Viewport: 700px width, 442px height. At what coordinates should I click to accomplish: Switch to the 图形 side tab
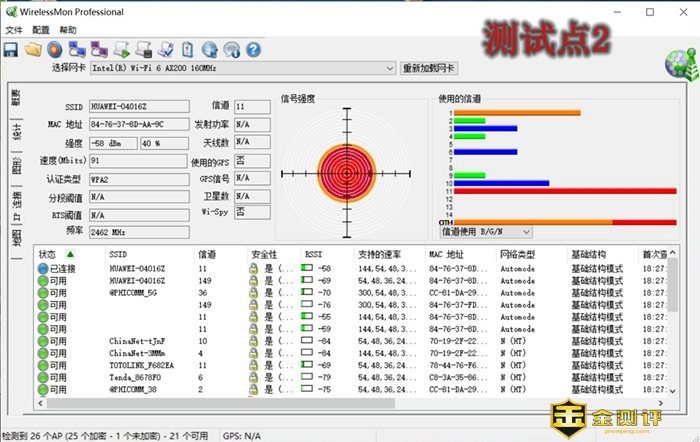(x=16, y=165)
